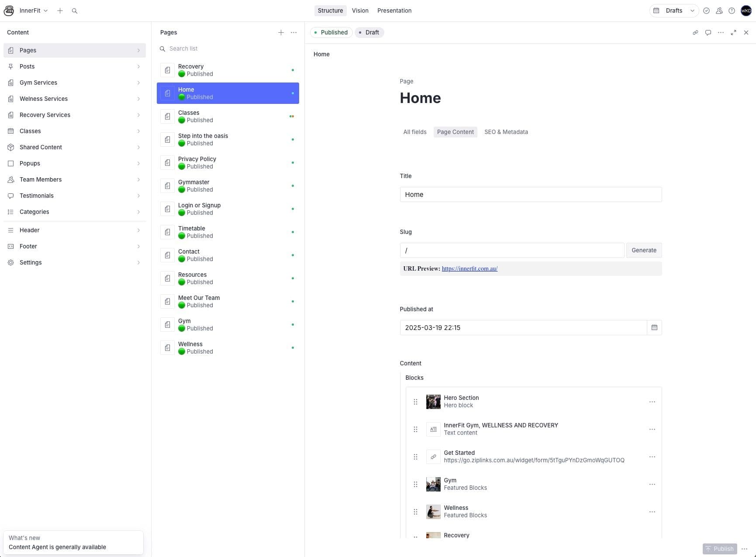Open options for the Hero Section block
The image size is (756, 557).
pyautogui.click(x=652, y=402)
